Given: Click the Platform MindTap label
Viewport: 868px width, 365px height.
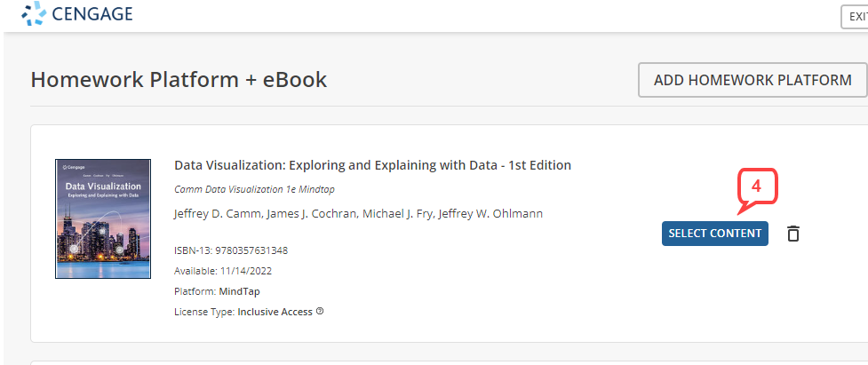Looking at the screenshot, I should [217, 291].
